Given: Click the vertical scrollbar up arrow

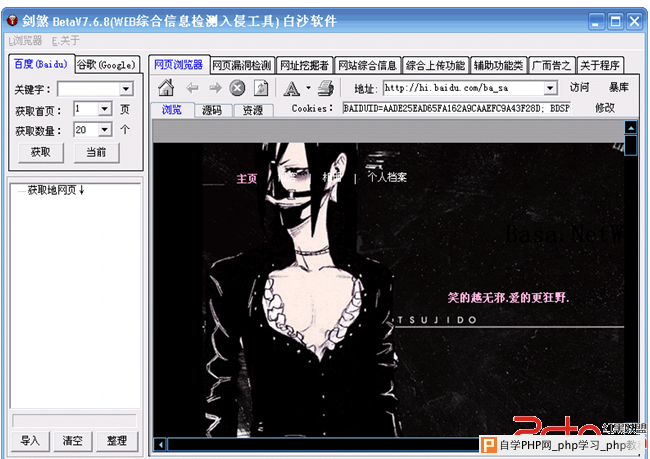Looking at the screenshot, I should click(631, 128).
